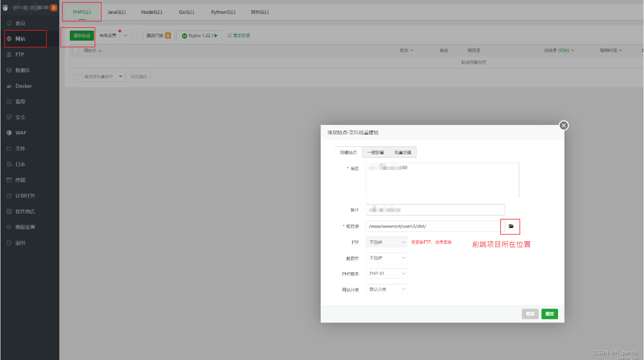This screenshot has width=644, height=360.
Task: Open the 数据库 database icon
Action: point(9,70)
